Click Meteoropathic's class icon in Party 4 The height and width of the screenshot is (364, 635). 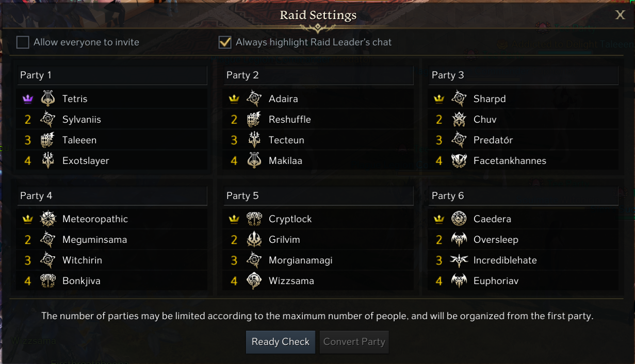pyautogui.click(x=48, y=219)
